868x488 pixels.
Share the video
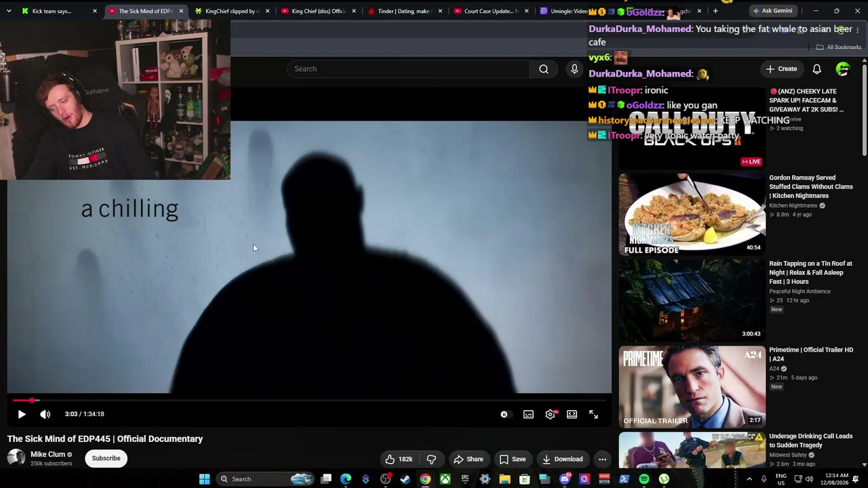[469, 459]
